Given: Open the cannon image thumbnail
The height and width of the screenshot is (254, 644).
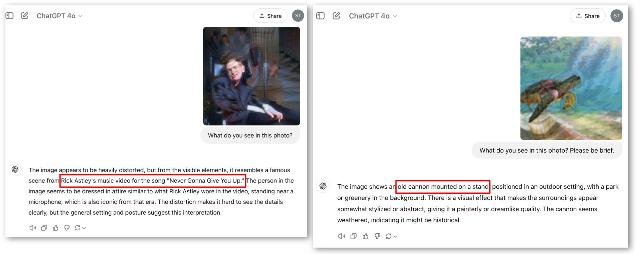Looking at the screenshot, I should pos(571,88).
